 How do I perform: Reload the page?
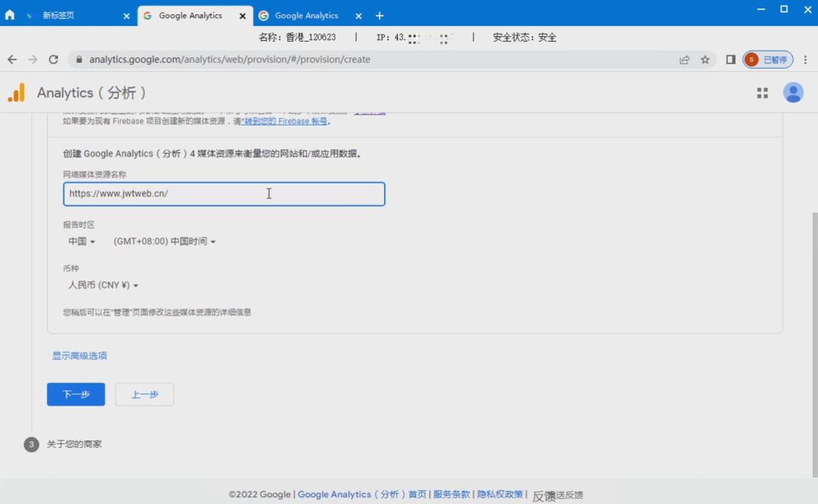click(53, 60)
